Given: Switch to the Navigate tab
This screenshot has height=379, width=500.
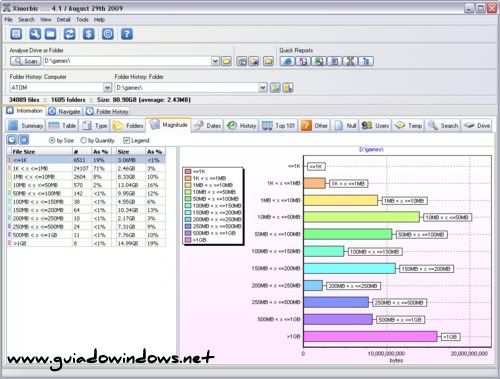Looking at the screenshot, I should (x=64, y=111).
